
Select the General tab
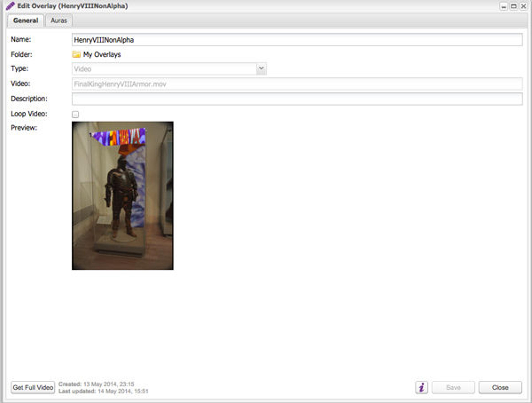pos(25,21)
